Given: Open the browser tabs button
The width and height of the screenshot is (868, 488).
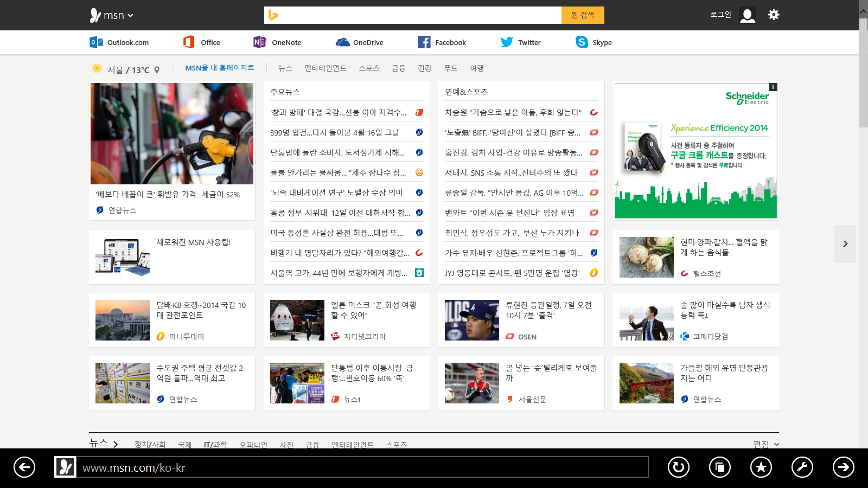Looking at the screenshot, I should (720, 467).
